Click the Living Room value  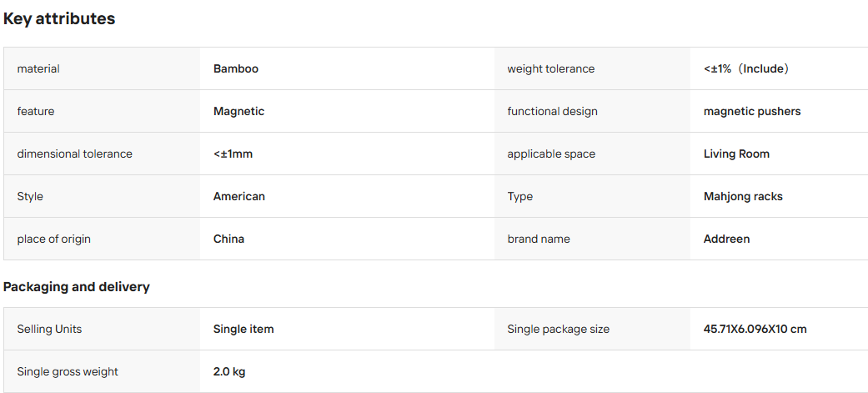coord(736,154)
